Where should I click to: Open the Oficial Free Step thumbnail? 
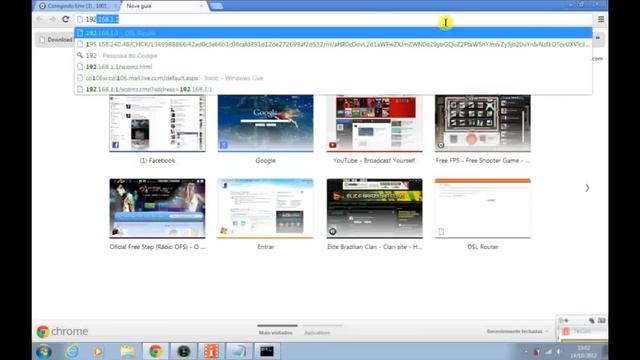pos(157,208)
